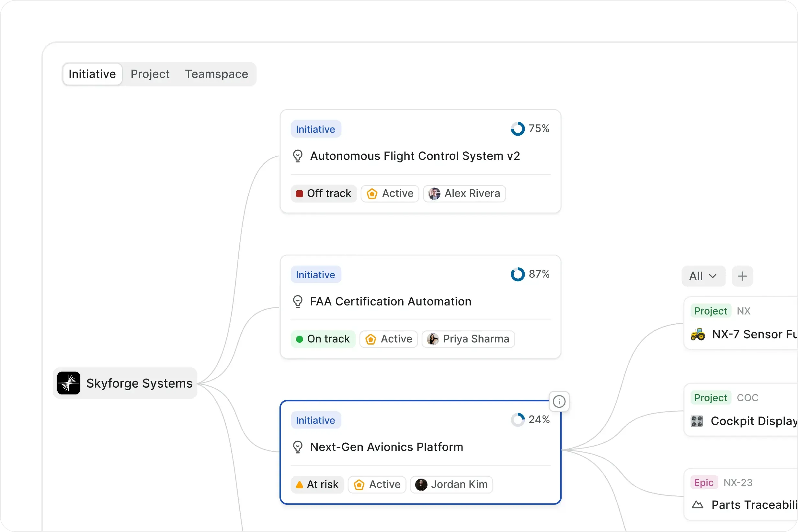The image size is (798, 532).
Task: Click the Jordan Kim assignee badge
Action: pos(452,484)
